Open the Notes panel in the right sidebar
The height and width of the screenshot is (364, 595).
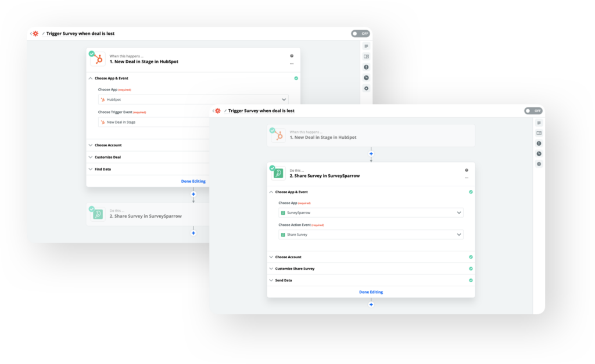(539, 122)
